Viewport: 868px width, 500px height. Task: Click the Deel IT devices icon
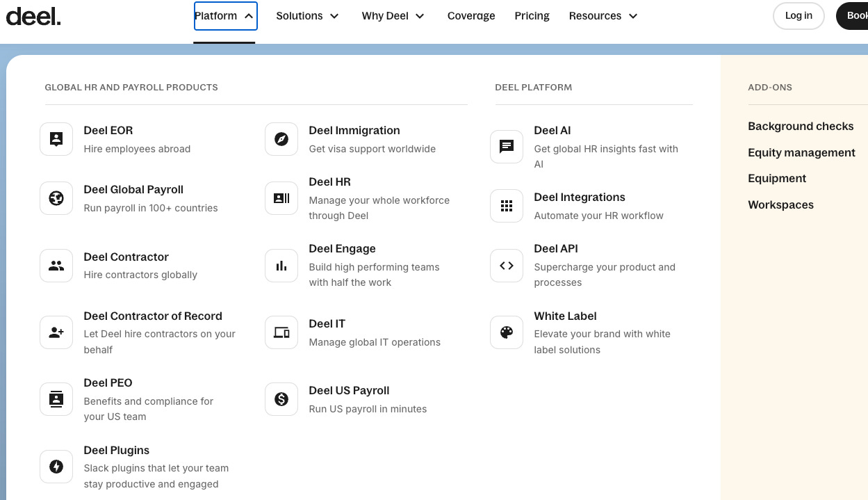(x=281, y=332)
